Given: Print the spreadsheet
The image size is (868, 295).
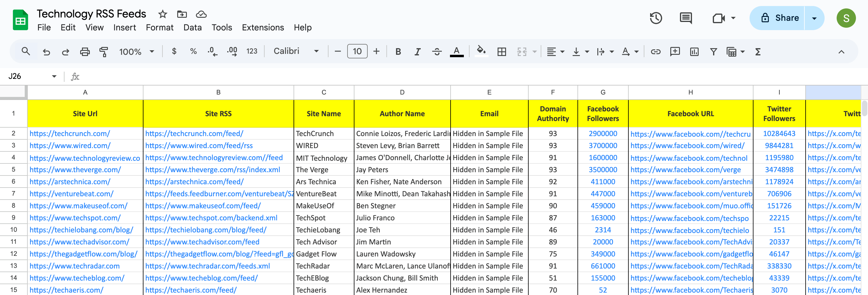Looking at the screenshot, I should click(85, 51).
